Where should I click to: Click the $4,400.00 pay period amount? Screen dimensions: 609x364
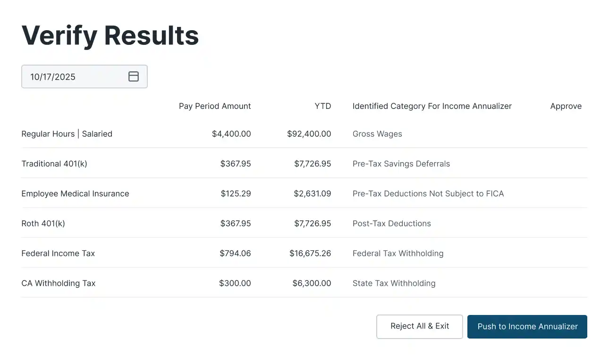coord(231,134)
